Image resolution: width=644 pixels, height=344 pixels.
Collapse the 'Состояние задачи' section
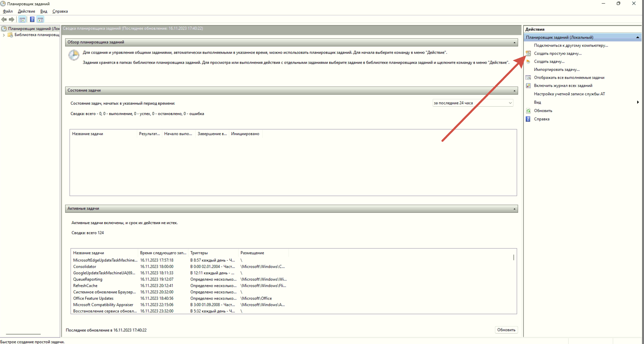[514, 91]
